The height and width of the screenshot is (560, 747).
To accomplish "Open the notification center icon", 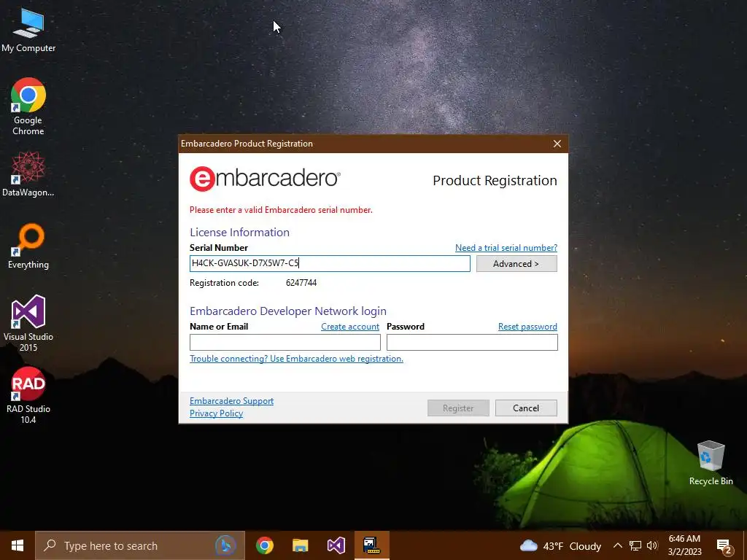I will pyautogui.click(x=724, y=545).
